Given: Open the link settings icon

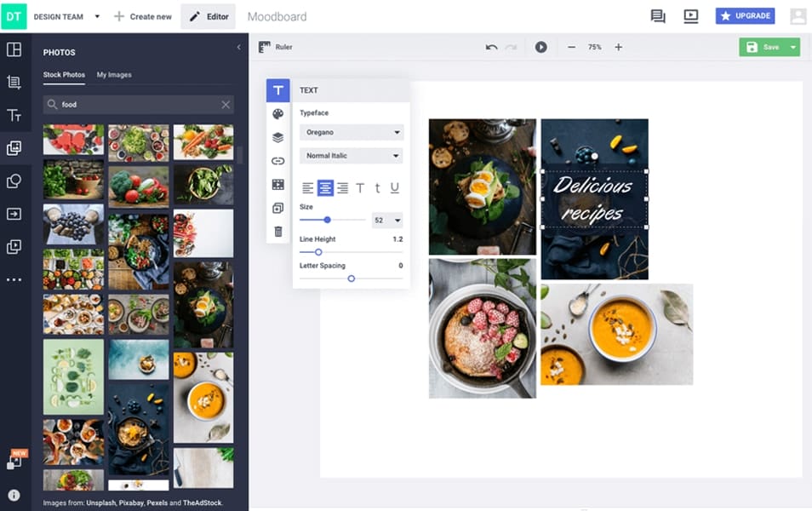Looking at the screenshot, I should [x=277, y=160].
